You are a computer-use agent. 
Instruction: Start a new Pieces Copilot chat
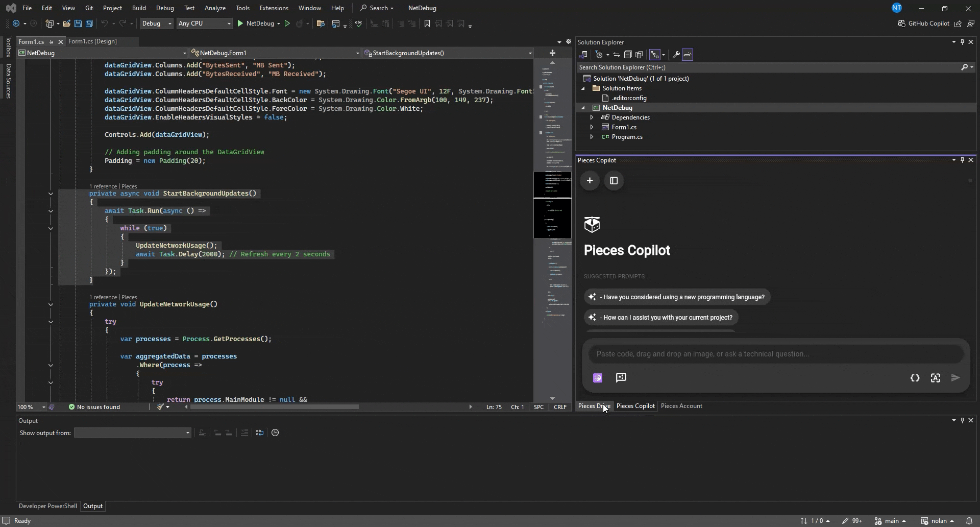point(590,181)
